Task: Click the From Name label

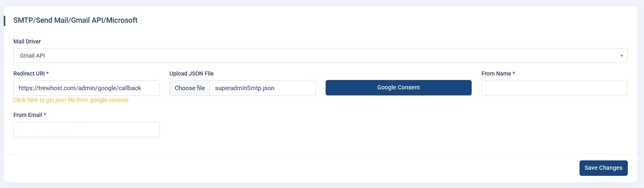Action: (496, 73)
